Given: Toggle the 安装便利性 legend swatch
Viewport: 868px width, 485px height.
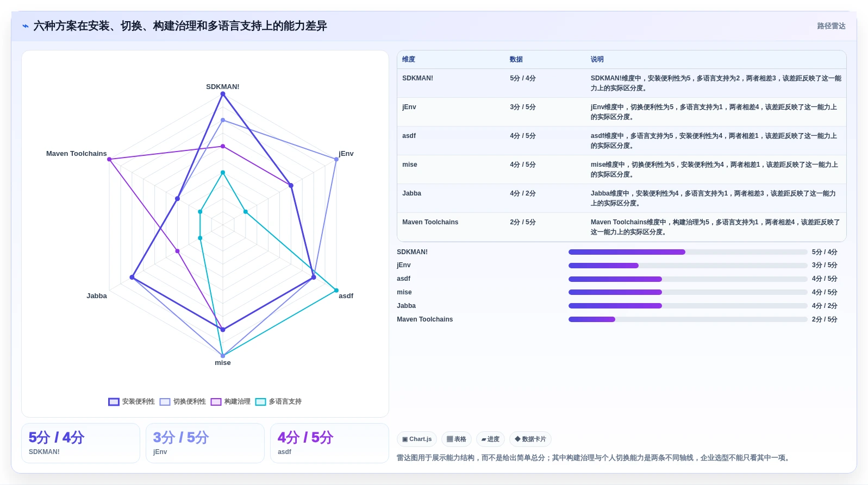Looking at the screenshot, I should (x=114, y=402).
